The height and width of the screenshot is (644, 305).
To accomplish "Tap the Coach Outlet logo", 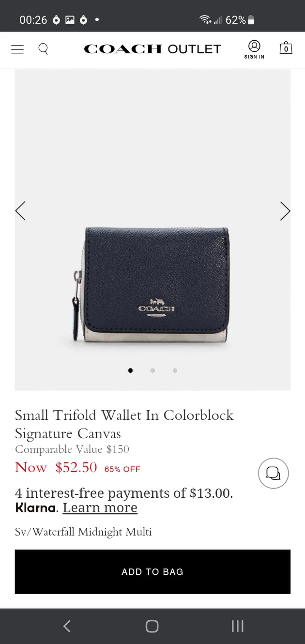I will tap(152, 49).
